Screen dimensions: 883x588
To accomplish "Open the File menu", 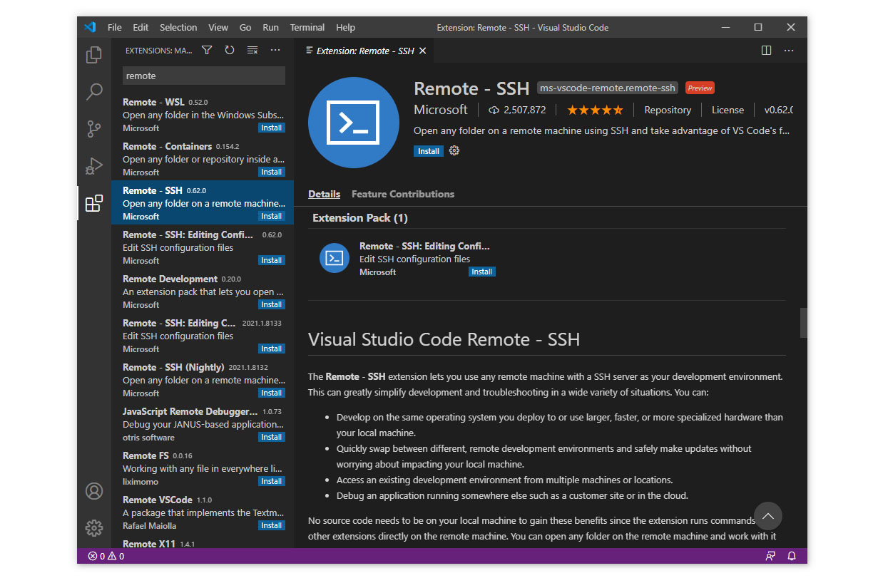I will (115, 28).
